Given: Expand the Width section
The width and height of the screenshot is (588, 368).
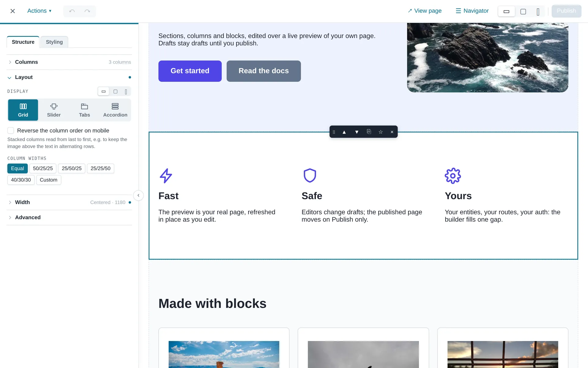Looking at the screenshot, I should pos(69,202).
